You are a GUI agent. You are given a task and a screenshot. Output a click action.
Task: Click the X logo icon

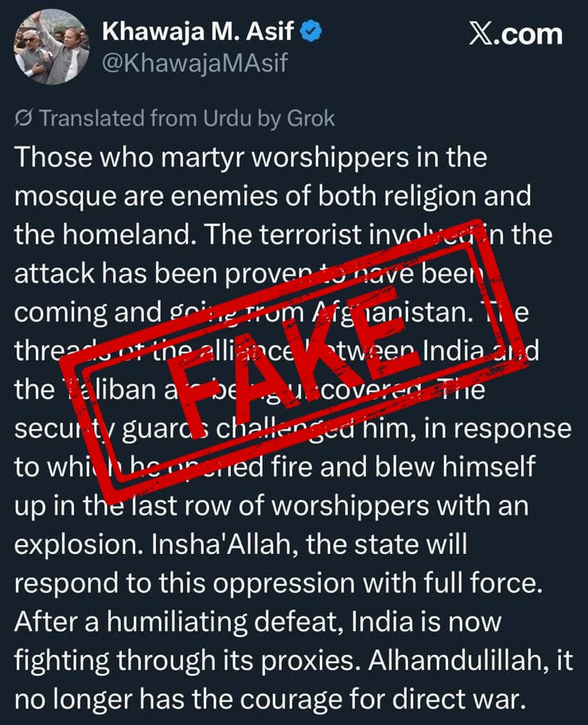(x=480, y=35)
